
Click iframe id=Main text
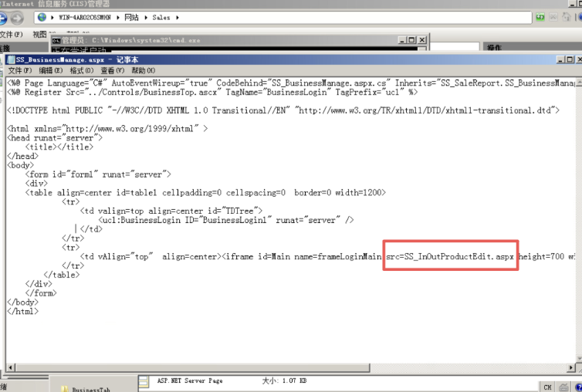coord(256,256)
